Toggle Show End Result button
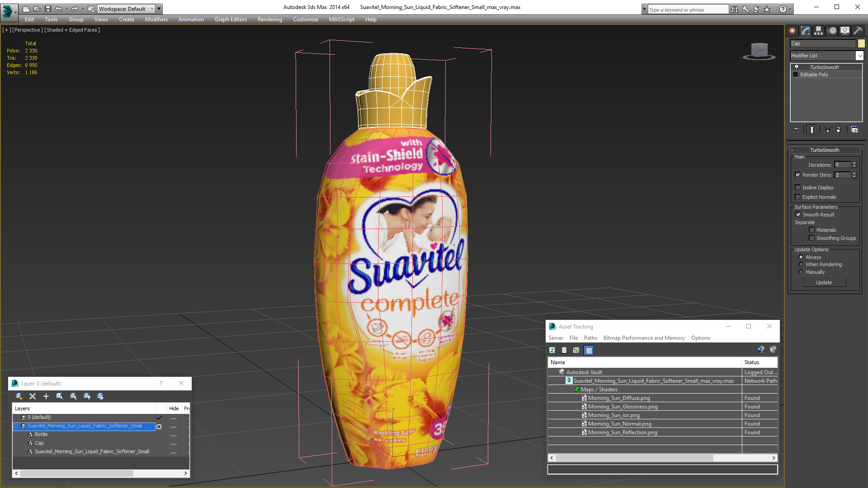This screenshot has width=868, height=488. (x=812, y=130)
